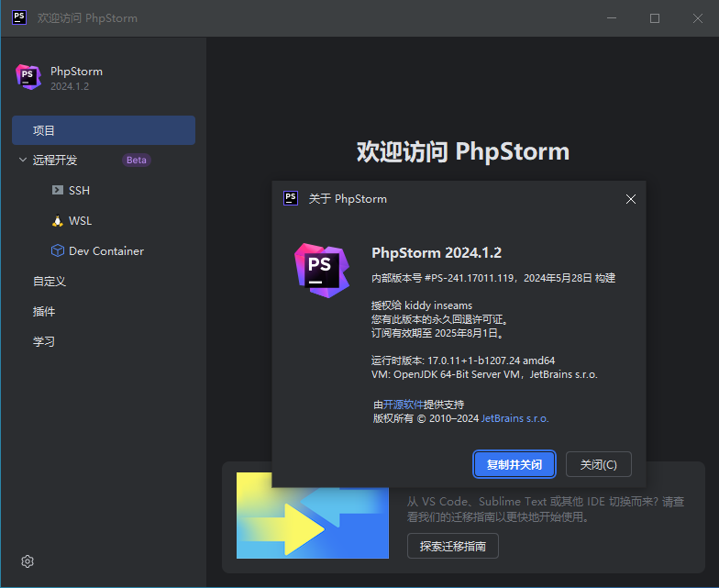
Task: Click the 授权给 kiddy inseams text
Action: (x=422, y=305)
